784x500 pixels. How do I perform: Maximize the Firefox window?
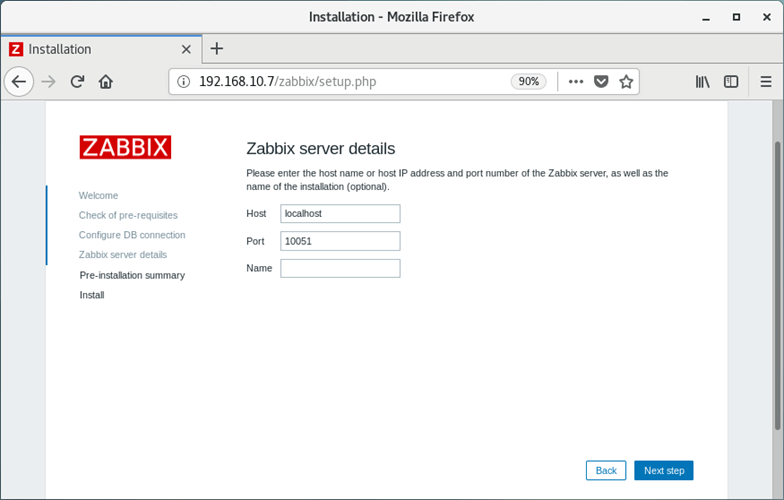[x=736, y=17]
